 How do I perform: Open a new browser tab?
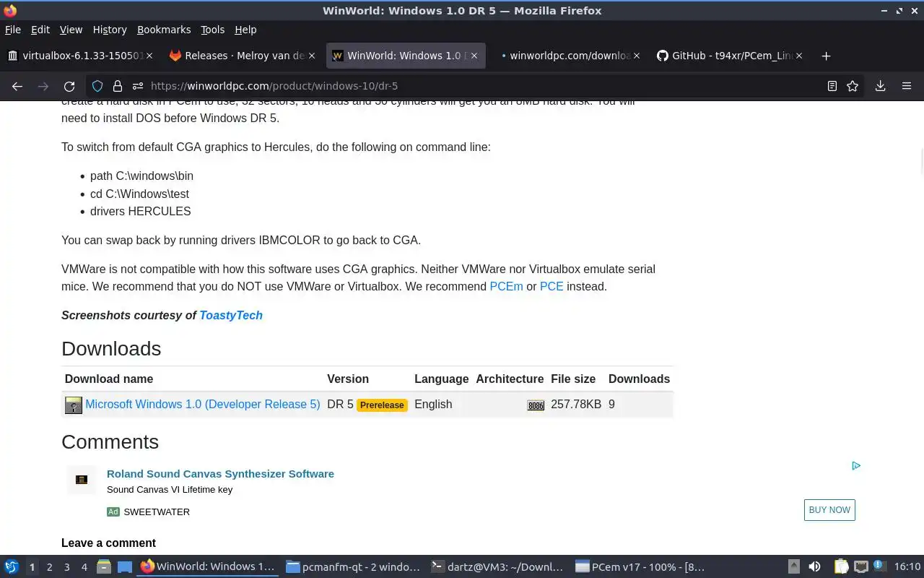(x=827, y=56)
